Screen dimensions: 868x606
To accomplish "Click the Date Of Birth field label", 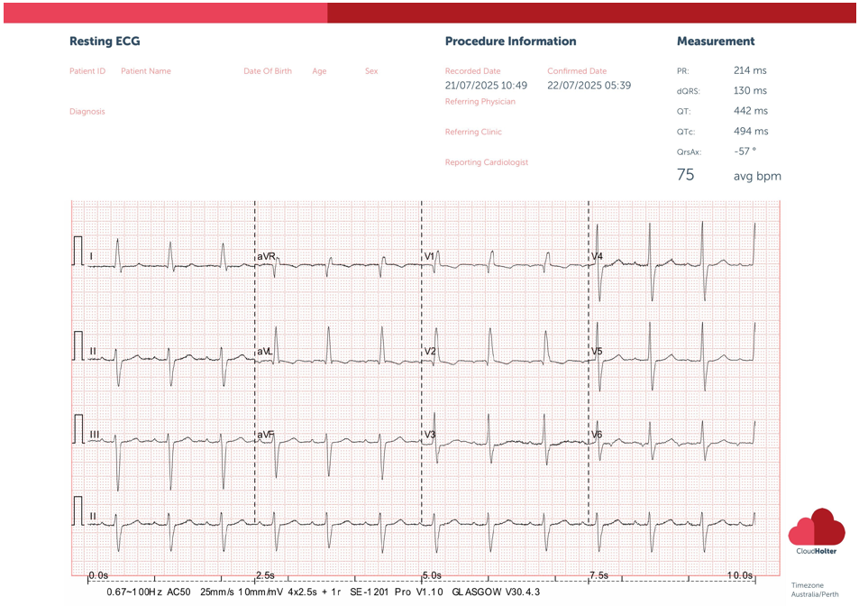I will 268,71.
